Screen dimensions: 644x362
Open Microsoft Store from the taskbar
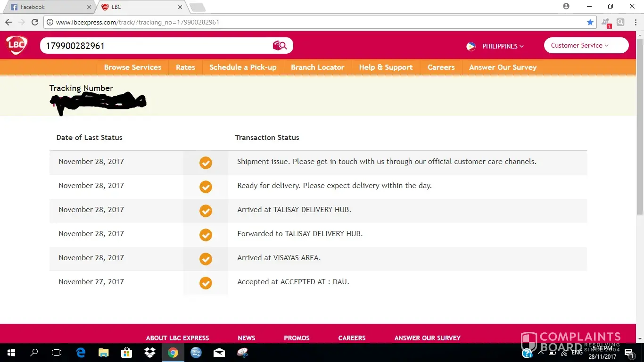click(x=127, y=353)
